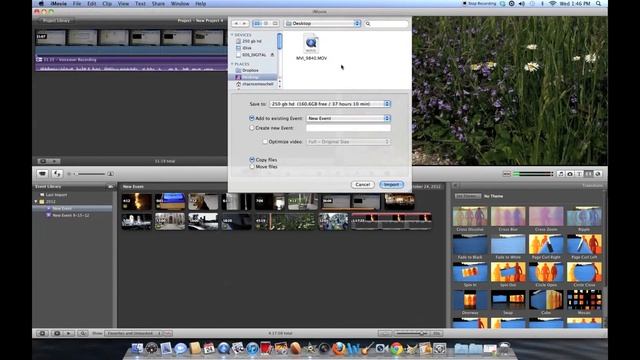Open the existing Event dropdown

(x=349, y=118)
